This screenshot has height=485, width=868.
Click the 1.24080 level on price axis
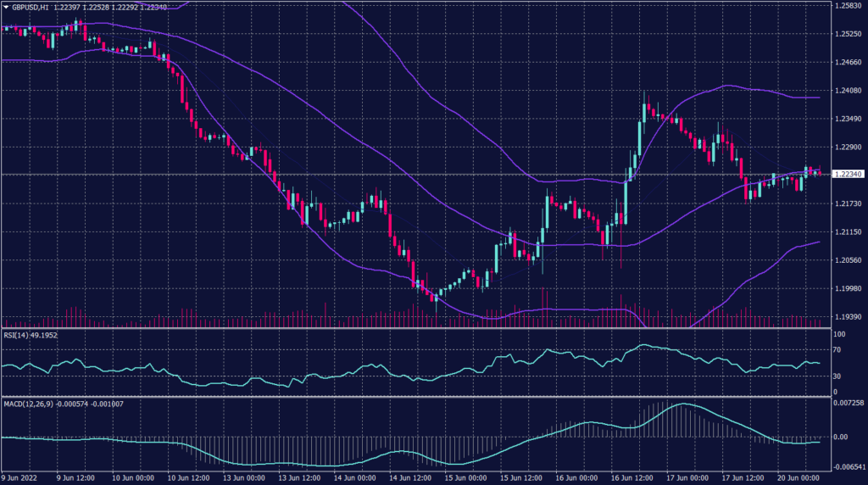click(848, 91)
